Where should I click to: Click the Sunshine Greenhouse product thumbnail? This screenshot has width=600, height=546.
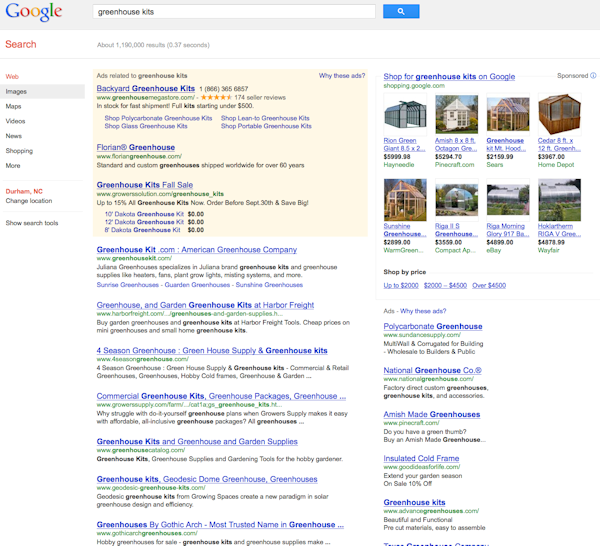tap(405, 200)
